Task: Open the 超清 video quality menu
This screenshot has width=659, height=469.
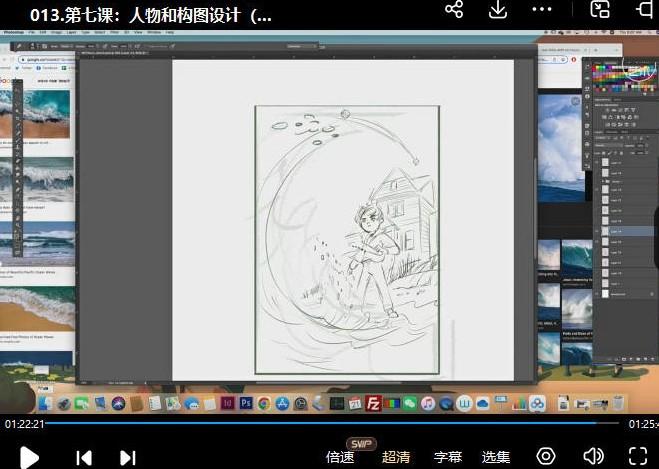Action: pyautogui.click(x=396, y=457)
